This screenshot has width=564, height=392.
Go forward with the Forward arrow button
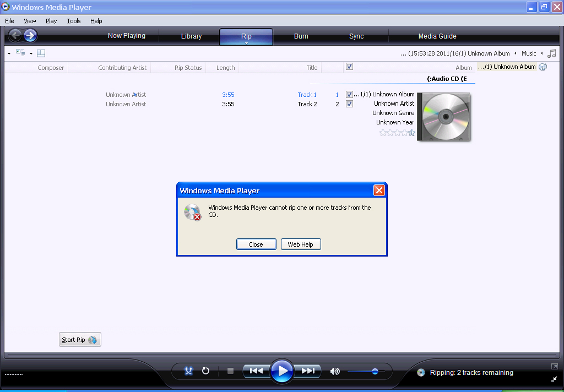(x=31, y=36)
